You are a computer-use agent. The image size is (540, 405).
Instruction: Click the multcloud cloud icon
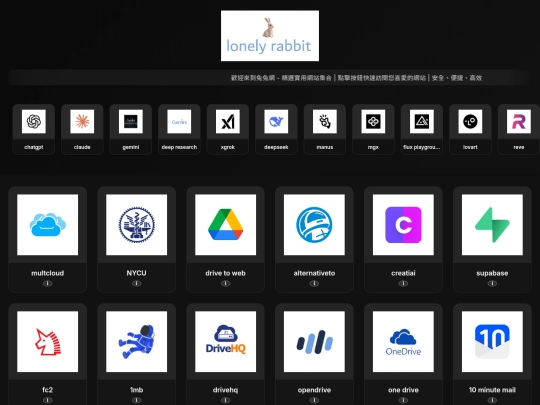click(48, 225)
